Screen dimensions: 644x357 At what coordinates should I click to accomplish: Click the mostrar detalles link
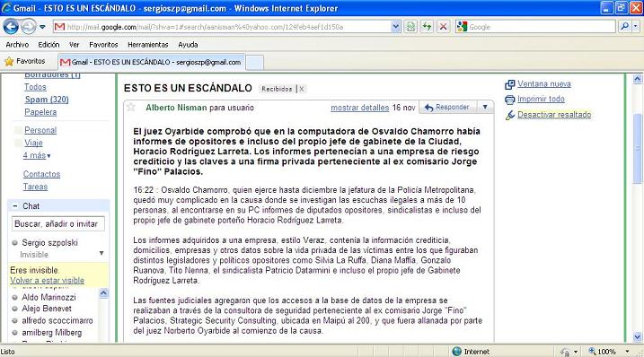[x=360, y=108]
